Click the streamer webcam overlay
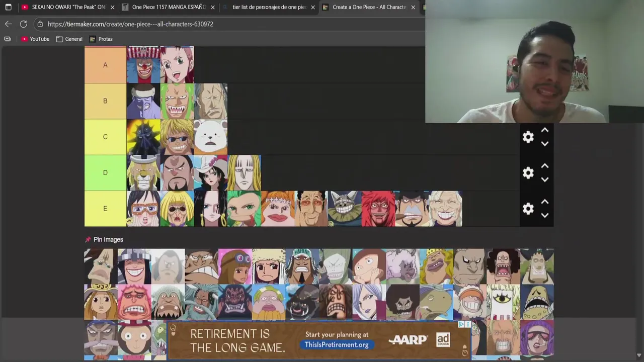 534,61
